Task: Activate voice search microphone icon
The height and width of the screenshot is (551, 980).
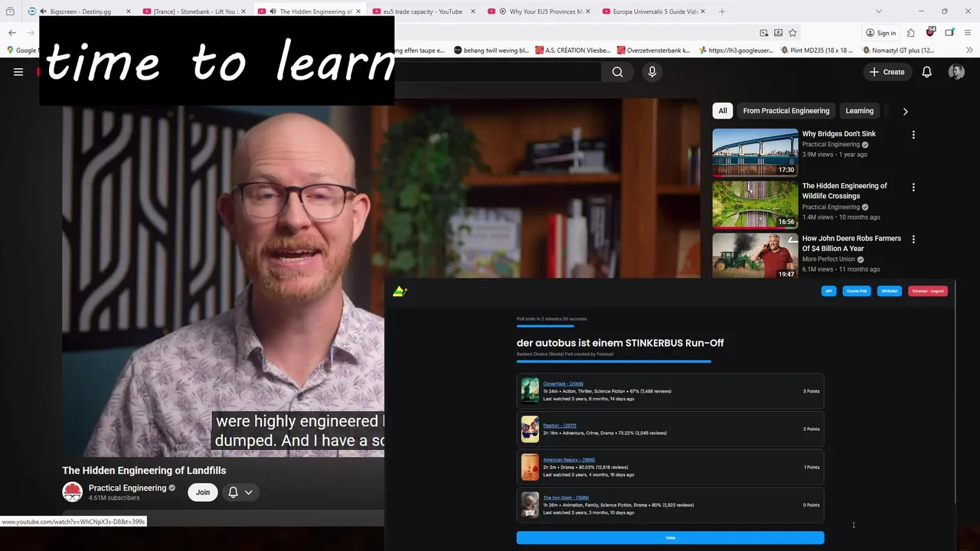Action: (x=652, y=72)
